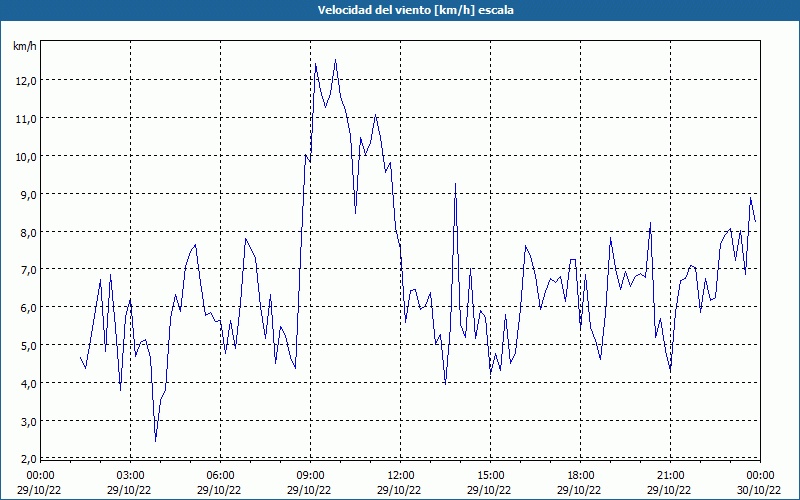The height and width of the screenshot is (500, 800).
Task: Click the '03:00' time label
Action: pos(131,476)
